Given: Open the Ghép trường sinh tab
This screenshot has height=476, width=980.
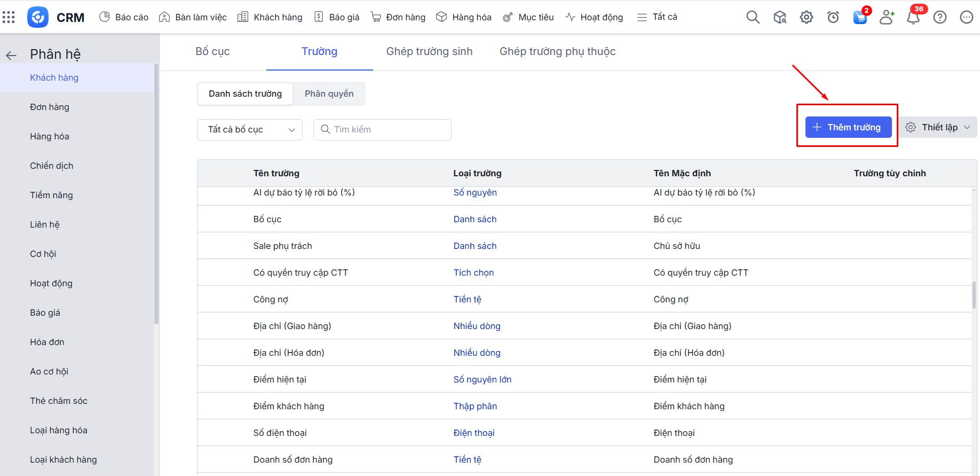Looking at the screenshot, I should tap(429, 51).
